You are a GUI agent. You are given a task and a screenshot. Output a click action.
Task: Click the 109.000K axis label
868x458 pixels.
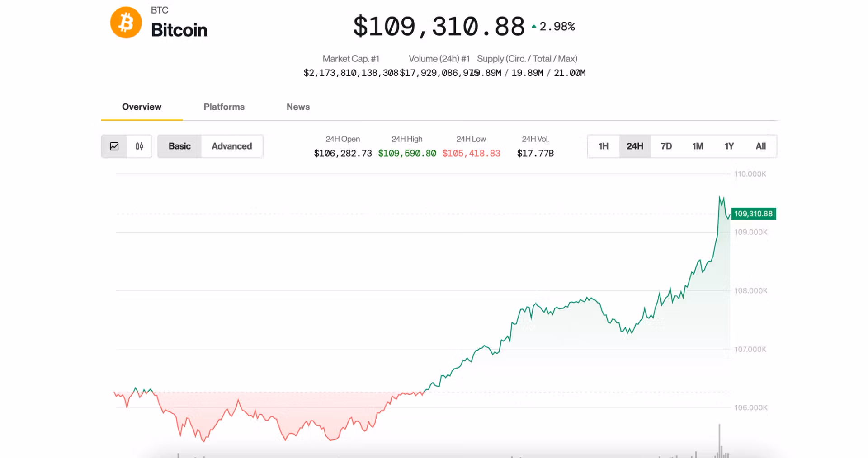pos(751,232)
